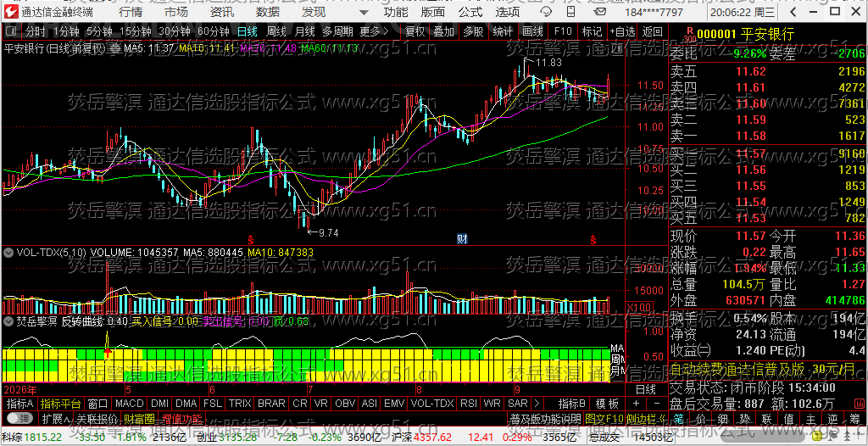Click the 画线 drawing tools button
This screenshot has width=868, height=446.
tap(532, 31)
